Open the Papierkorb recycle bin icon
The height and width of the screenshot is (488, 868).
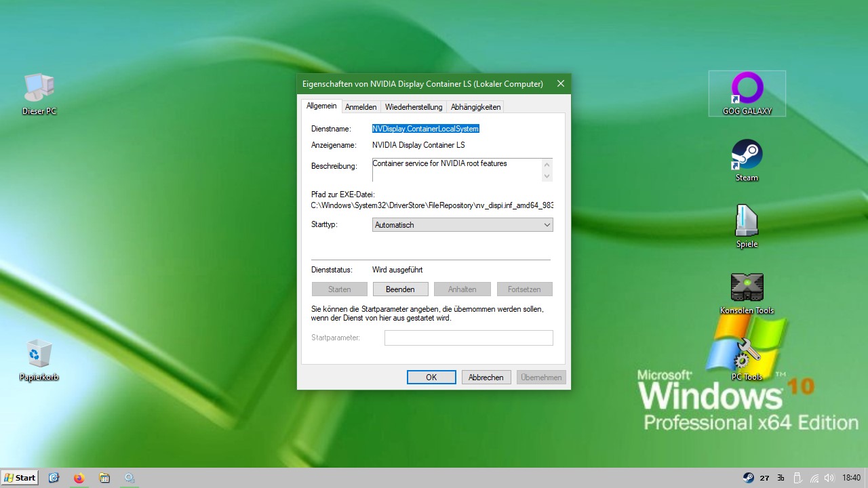39,361
